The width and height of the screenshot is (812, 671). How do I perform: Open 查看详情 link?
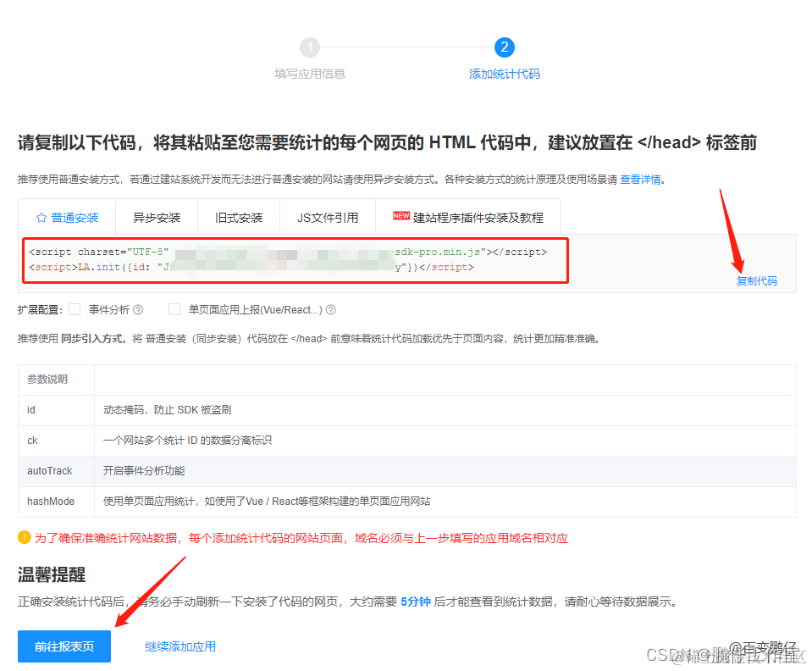(641, 180)
